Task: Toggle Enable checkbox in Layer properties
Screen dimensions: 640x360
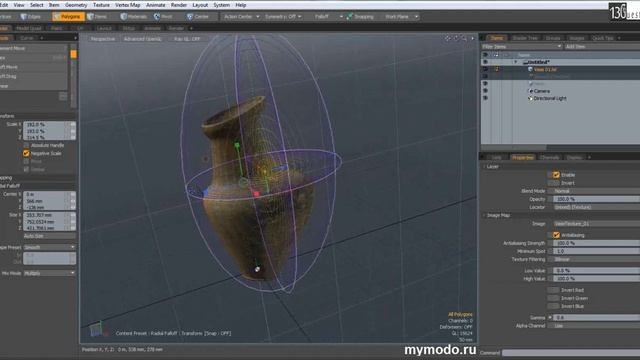Action: tap(556, 175)
